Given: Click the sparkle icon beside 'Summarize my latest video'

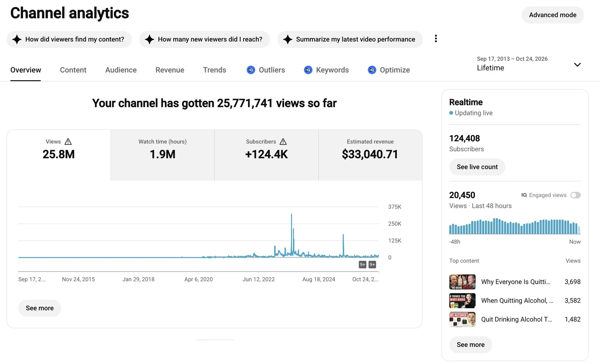Looking at the screenshot, I should [287, 39].
